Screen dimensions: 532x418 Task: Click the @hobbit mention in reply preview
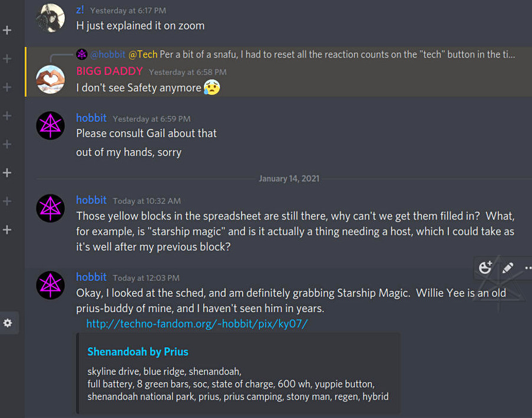tap(107, 55)
